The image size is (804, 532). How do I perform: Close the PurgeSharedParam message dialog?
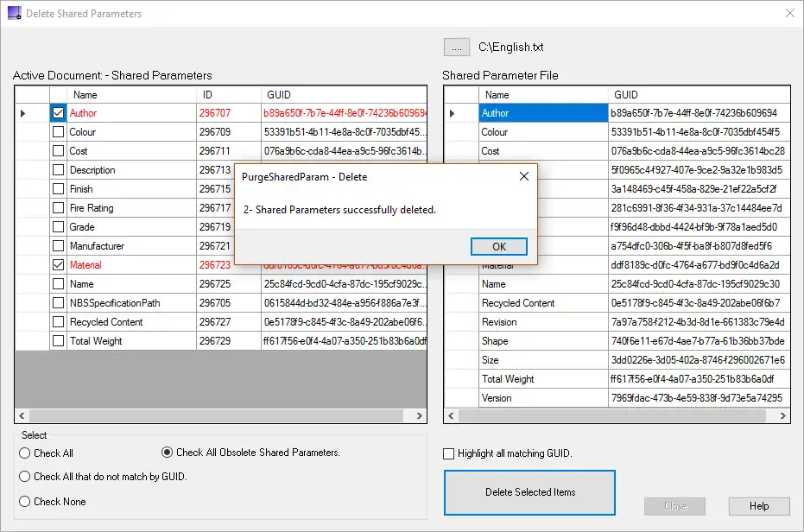coord(523,177)
